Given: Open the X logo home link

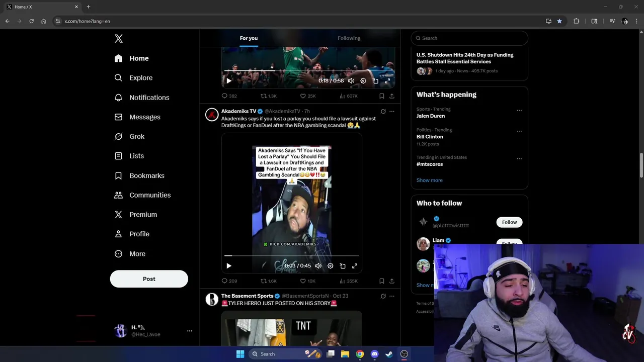Looking at the screenshot, I should [x=118, y=39].
